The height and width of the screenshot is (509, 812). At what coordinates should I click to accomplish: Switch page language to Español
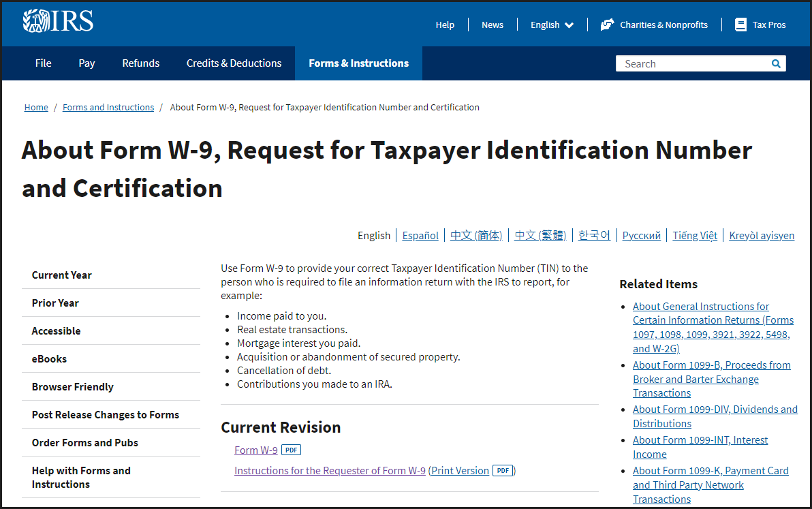[420, 235]
